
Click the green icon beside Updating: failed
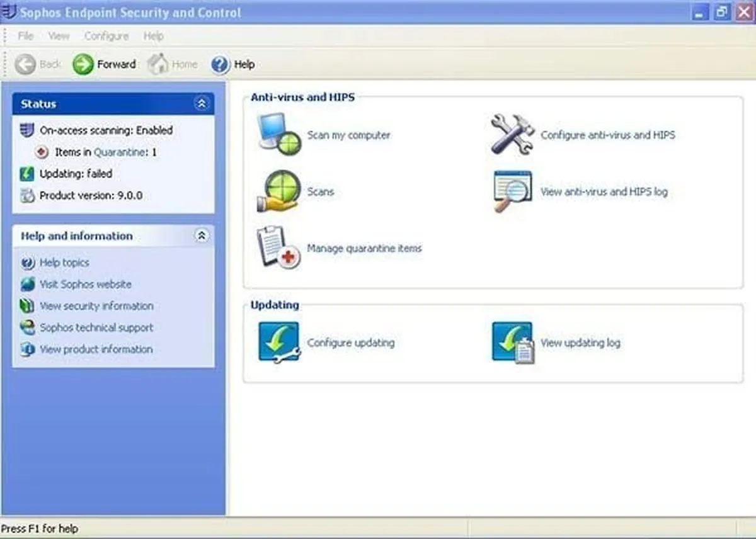(27, 174)
